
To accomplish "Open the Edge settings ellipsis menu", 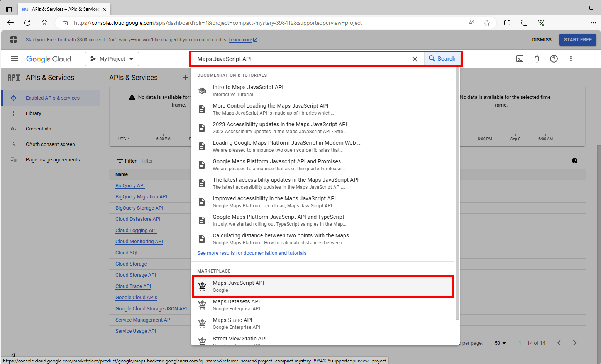I will point(593,23).
